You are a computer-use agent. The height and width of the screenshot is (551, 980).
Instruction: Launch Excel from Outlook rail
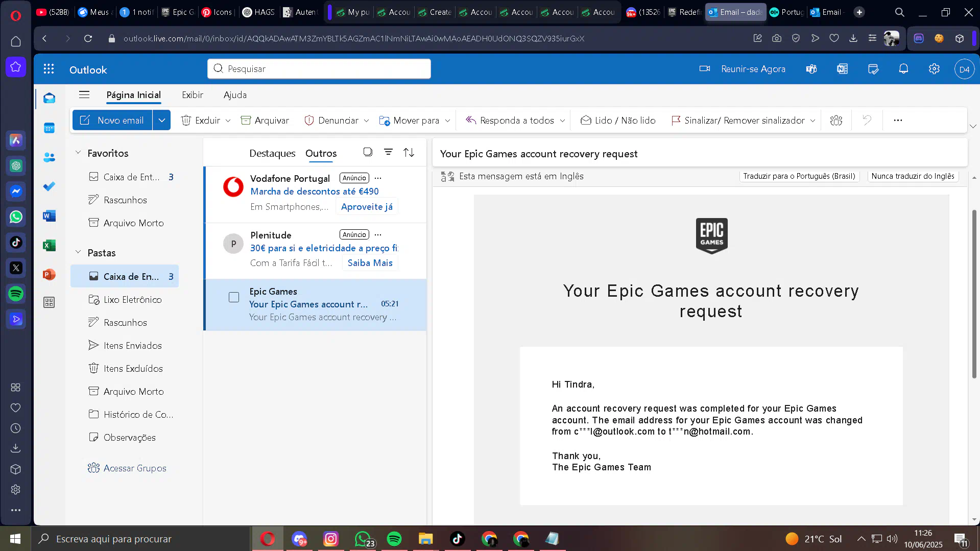pos(50,246)
